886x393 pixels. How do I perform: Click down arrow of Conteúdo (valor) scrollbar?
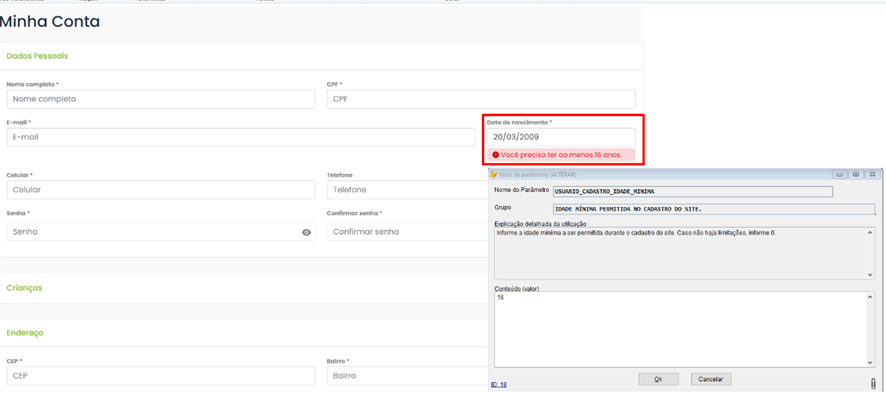pos(870,363)
